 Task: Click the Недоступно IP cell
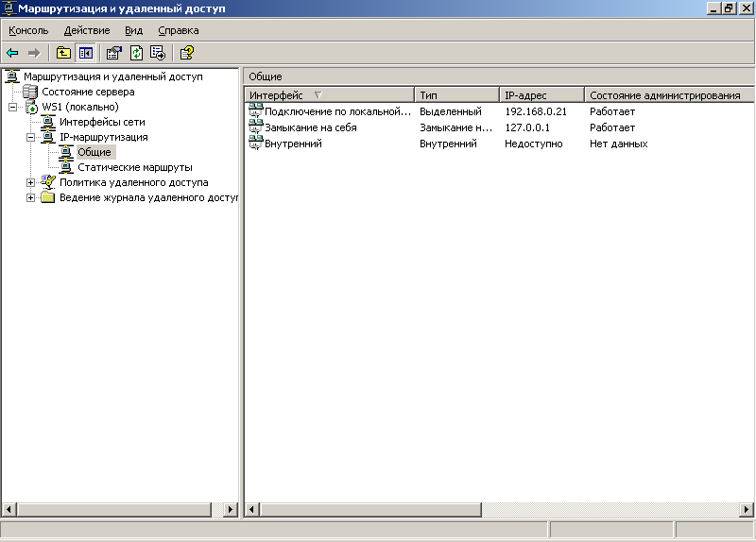tap(533, 144)
